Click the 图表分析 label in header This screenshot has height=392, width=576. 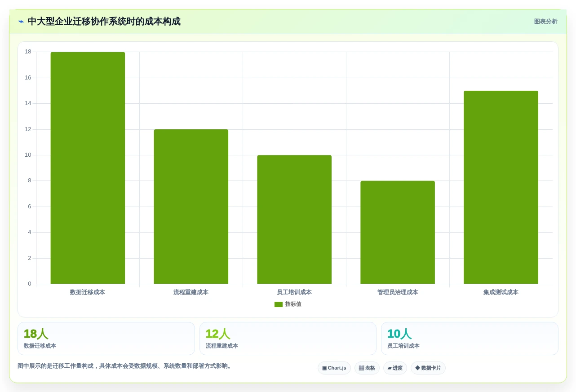point(545,22)
